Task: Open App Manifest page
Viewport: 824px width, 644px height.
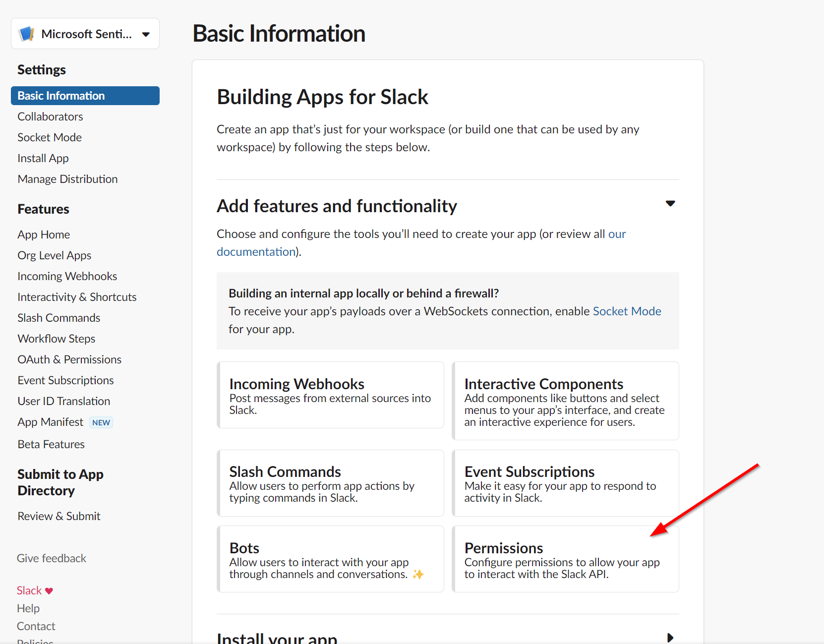Action: click(51, 422)
